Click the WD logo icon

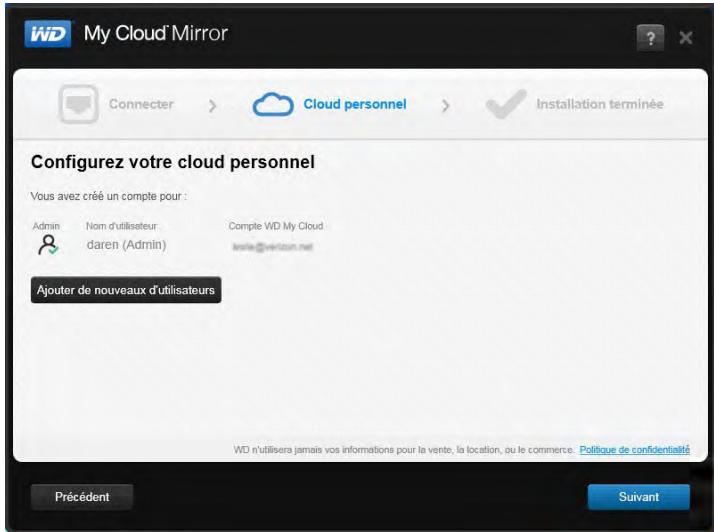(48, 34)
